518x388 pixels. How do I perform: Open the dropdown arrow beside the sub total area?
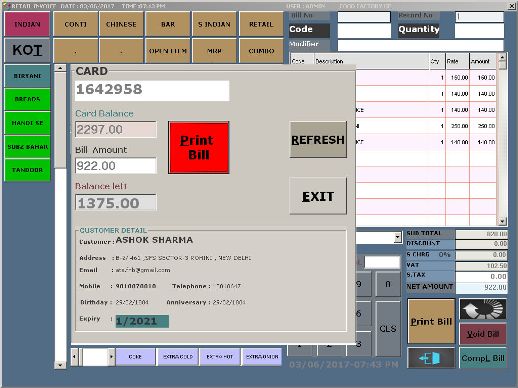tap(397, 237)
